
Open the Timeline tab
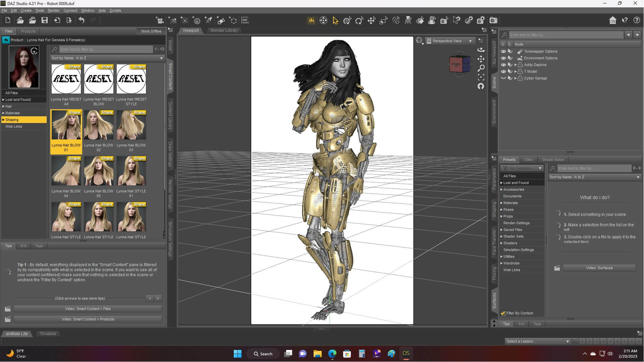click(48, 334)
